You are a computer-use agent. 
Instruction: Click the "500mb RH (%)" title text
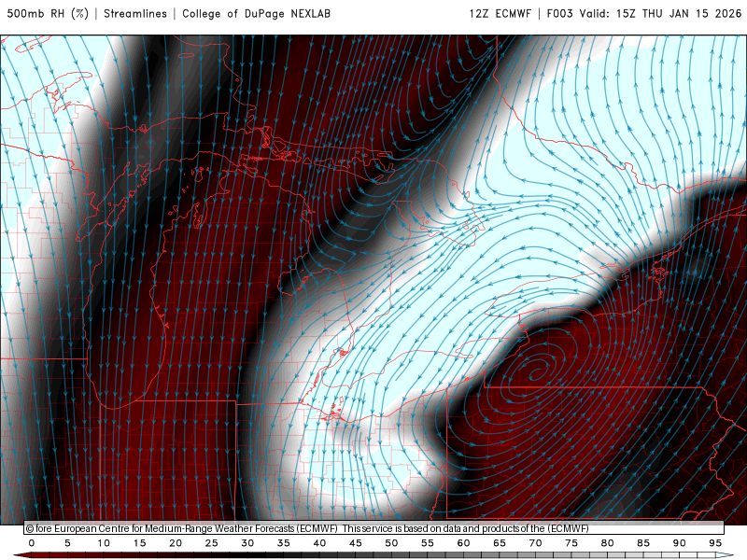pyautogui.click(x=49, y=14)
